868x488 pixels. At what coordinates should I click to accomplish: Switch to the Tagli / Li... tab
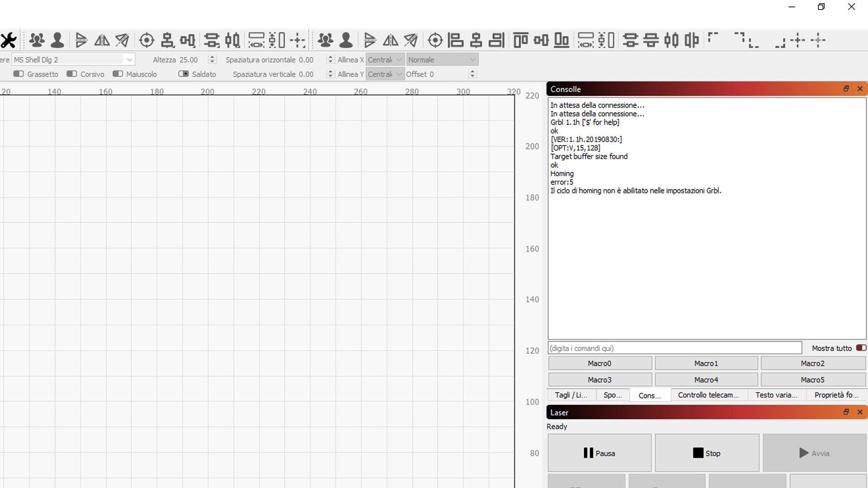(571, 395)
